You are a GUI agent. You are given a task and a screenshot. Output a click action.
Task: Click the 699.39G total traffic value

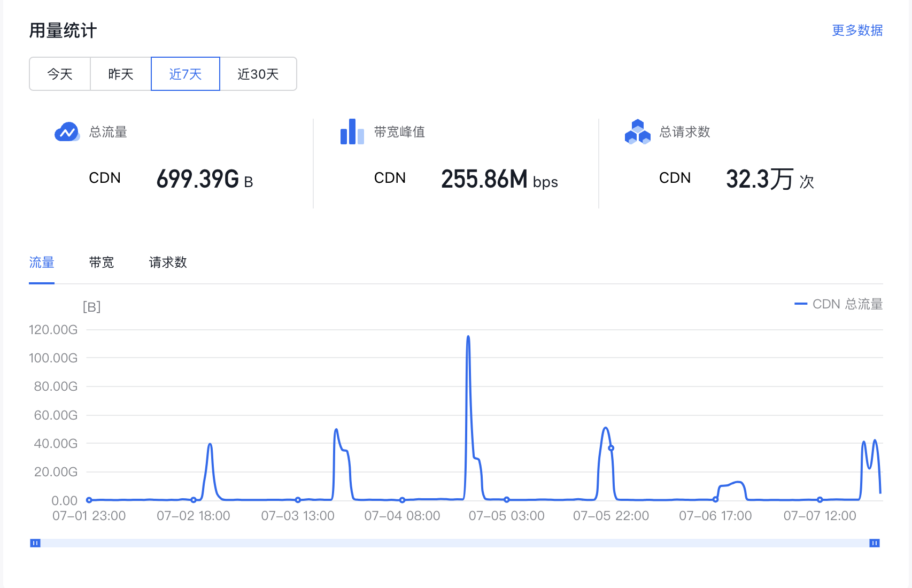point(197,179)
